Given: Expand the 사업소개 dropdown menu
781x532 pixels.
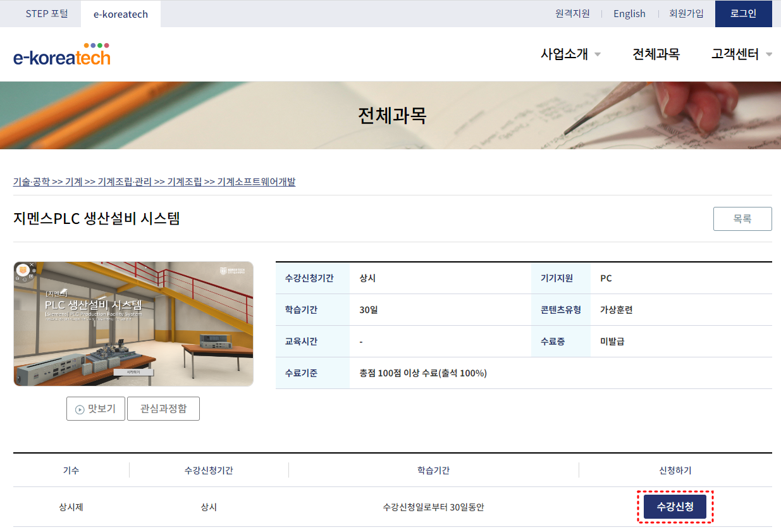Looking at the screenshot, I should (x=570, y=54).
